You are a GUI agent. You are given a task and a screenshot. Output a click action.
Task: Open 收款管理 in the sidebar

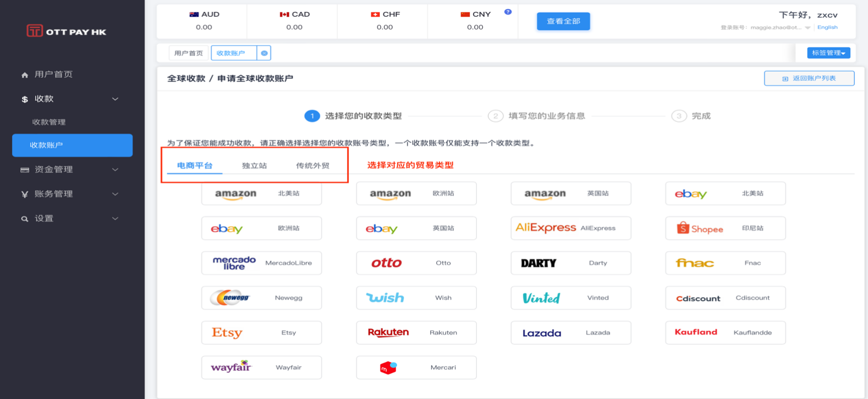pos(49,122)
